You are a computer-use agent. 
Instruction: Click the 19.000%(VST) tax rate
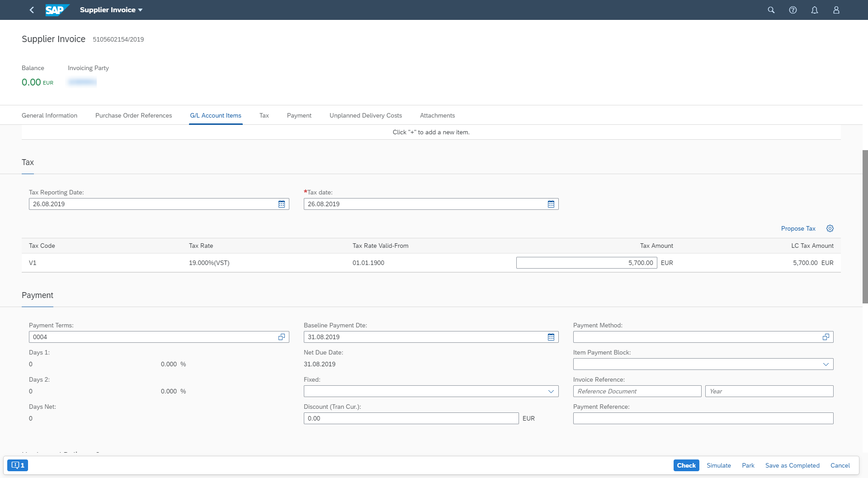tap(209, 263)
